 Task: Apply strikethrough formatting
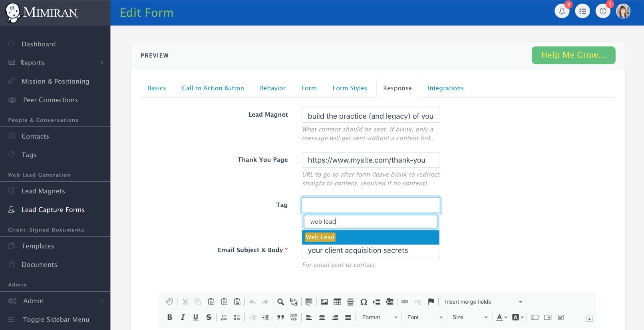tap(209, 317)
